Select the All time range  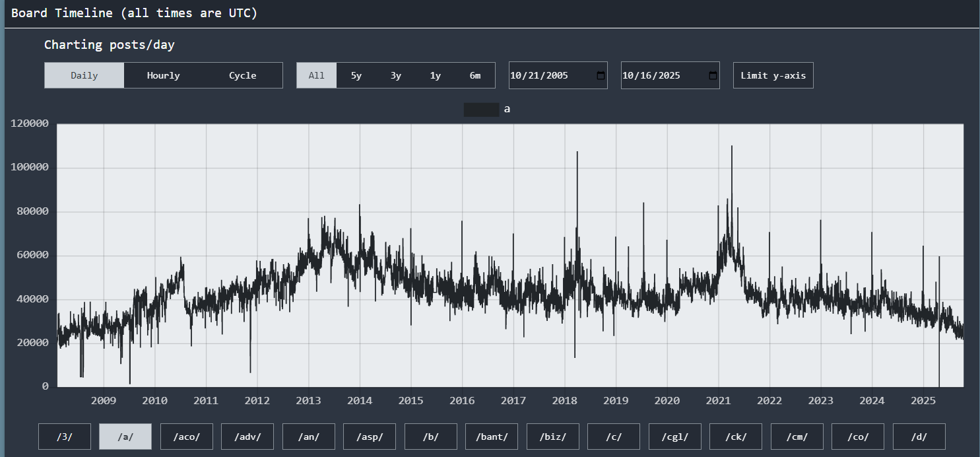pyautogui.click(x=317, y=75)
